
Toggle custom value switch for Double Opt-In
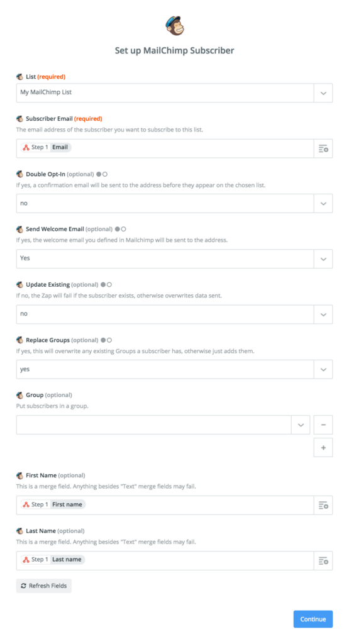(102, 174)
